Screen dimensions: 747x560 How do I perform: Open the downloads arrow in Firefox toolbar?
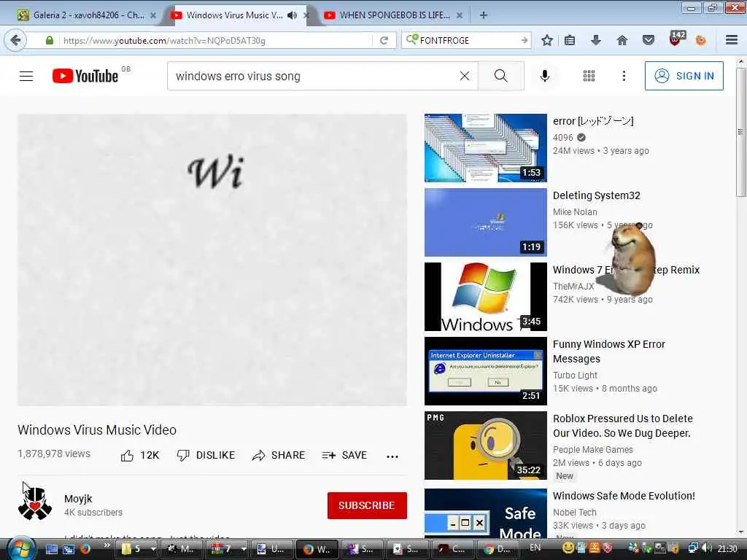[596, 41]
